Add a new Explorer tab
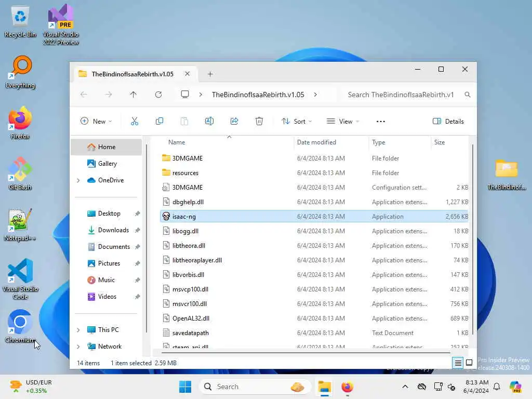 [210, 74]
